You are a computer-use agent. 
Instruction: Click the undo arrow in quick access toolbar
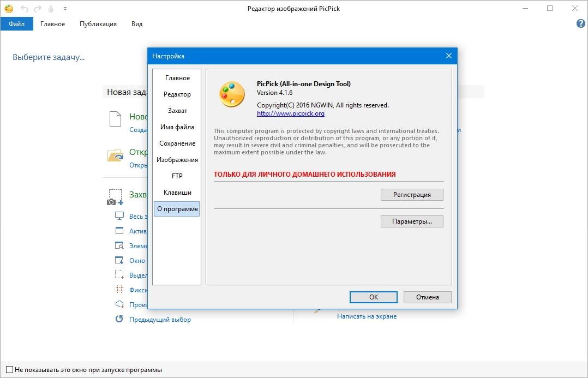tap(25, 8)
